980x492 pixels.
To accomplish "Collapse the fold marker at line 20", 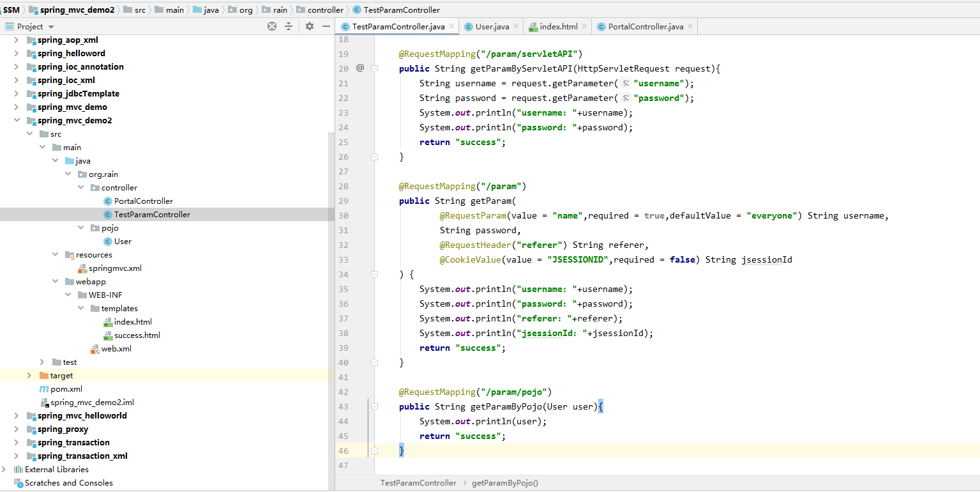I will pos(375,68).
